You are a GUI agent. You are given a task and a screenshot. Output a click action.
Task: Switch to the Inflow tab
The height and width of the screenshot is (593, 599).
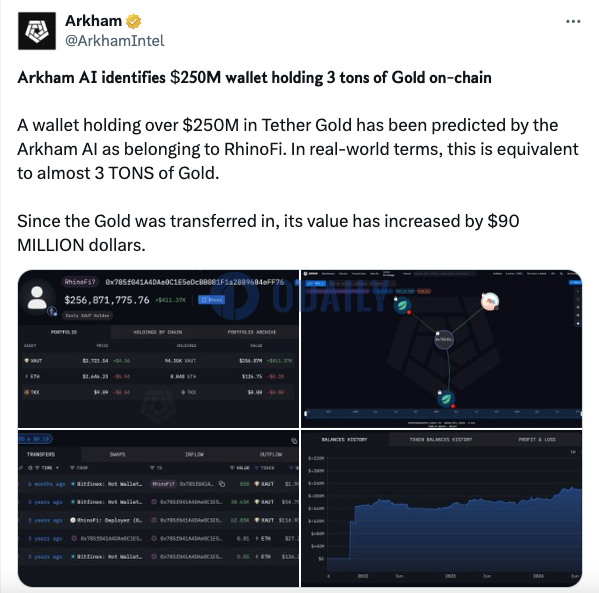[x=194, y=454]
